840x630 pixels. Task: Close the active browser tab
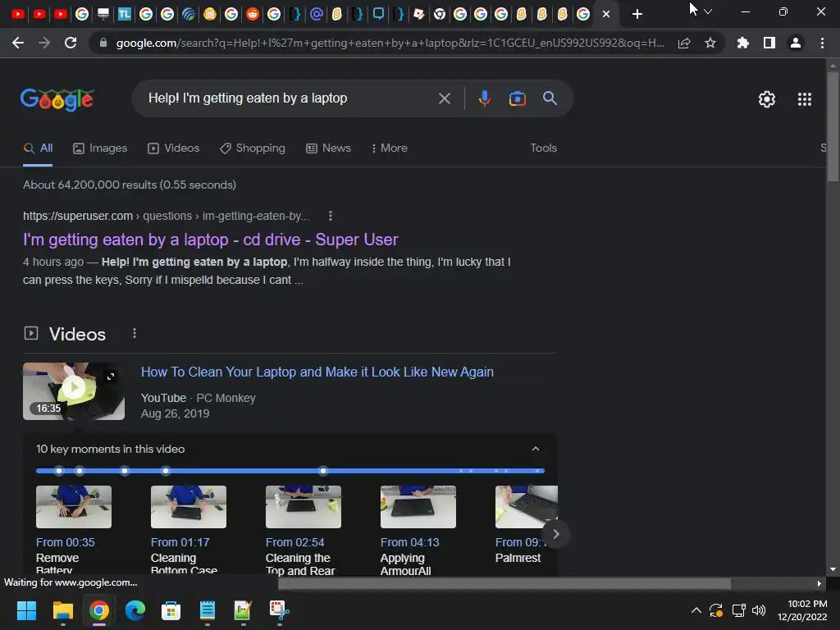tap(606, 14)
